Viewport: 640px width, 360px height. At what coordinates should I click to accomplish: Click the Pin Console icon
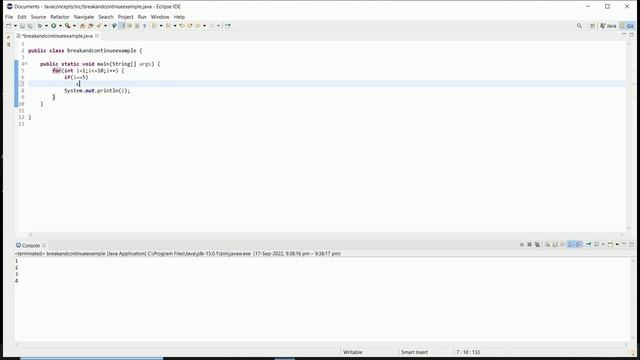[589, 244]
